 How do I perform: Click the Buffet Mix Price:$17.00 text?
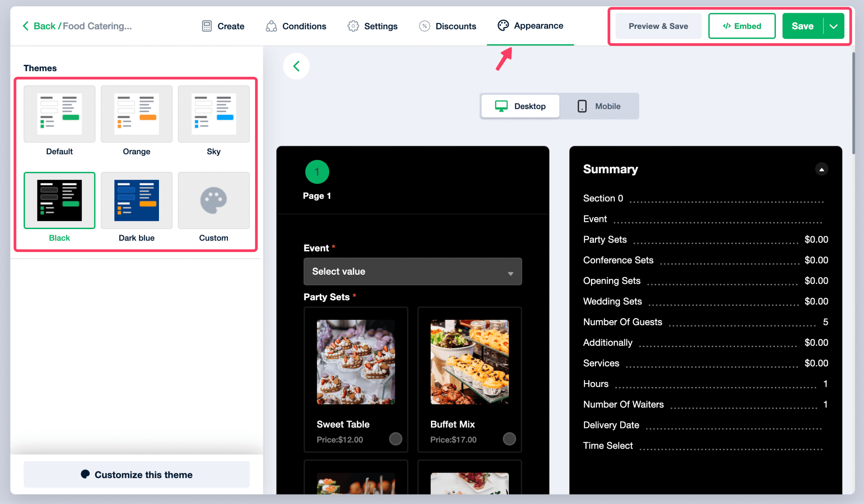(453, 440)
